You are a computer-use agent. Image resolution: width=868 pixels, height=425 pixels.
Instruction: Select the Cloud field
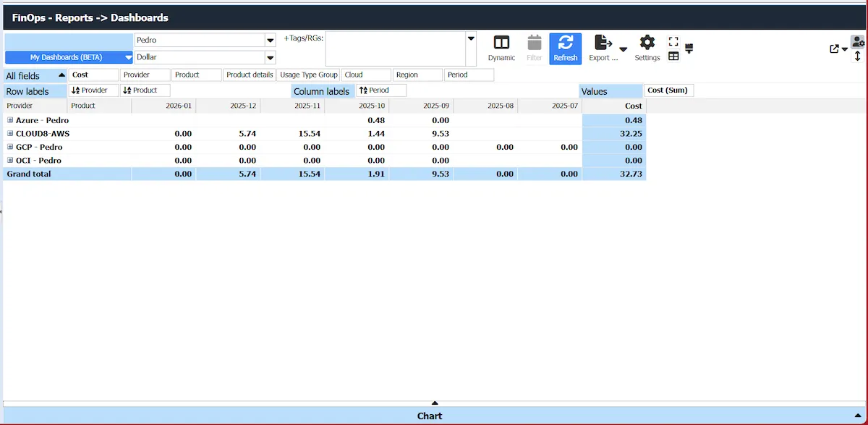[367, 75]
